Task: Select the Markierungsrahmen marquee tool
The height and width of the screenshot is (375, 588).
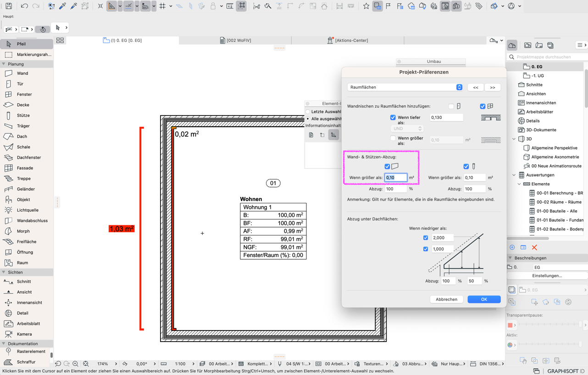Action: pos(27,55)
